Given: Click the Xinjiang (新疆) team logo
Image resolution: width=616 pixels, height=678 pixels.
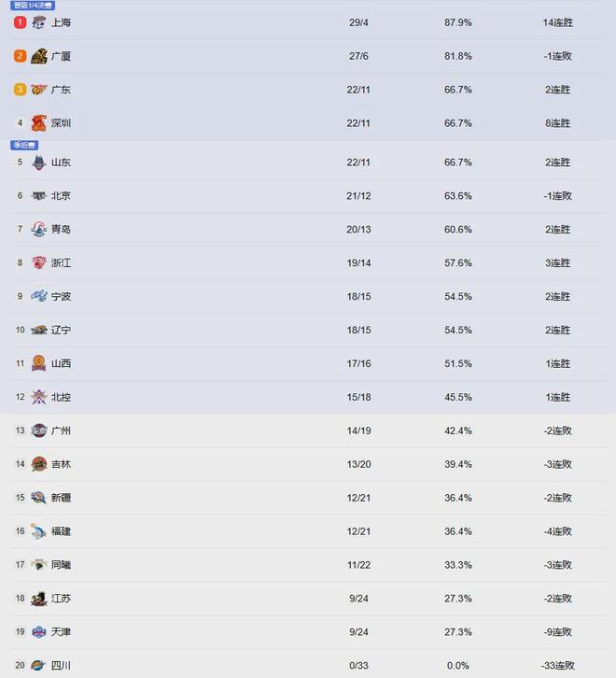Looking at the screenshot, I should (38, 498).
